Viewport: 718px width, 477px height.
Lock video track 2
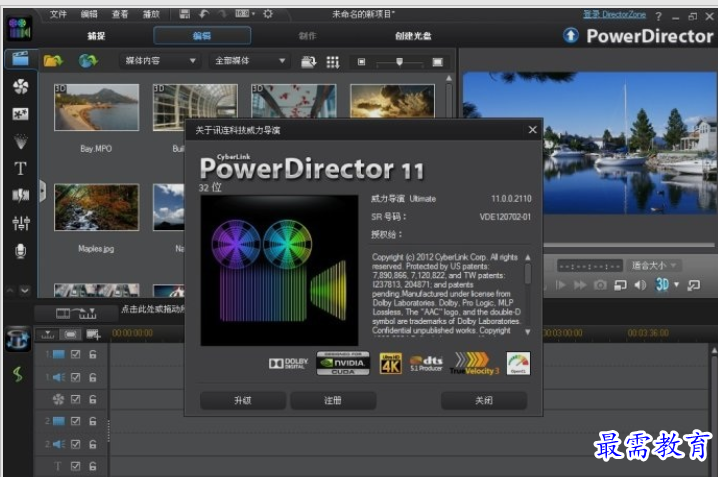92,421
